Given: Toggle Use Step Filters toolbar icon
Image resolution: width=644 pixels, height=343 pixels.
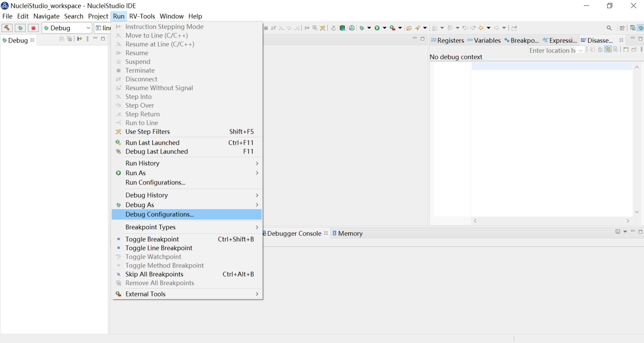Looking at the screenshot, I should tap(322, 28).
